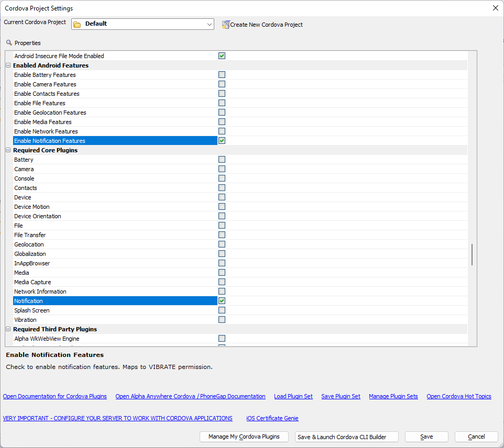Select the Notification plugin row label

(28, 301)
